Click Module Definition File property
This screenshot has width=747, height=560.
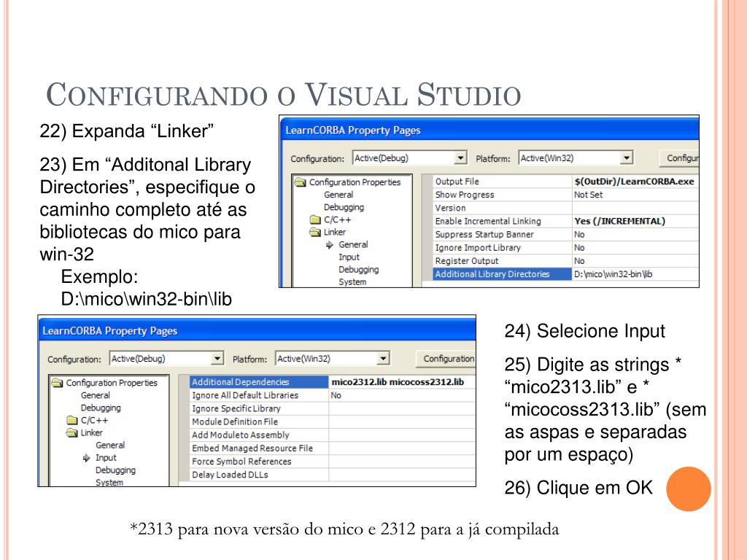259,421
